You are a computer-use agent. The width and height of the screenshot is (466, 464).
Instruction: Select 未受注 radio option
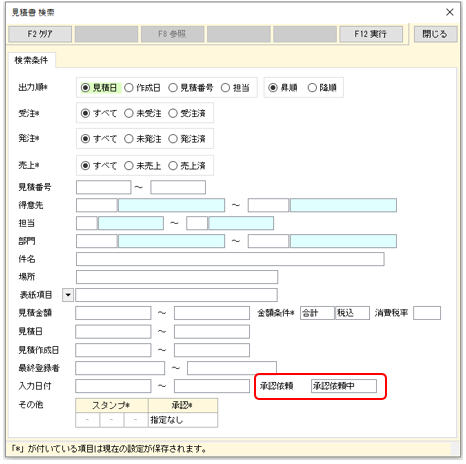tap(143, 113)
